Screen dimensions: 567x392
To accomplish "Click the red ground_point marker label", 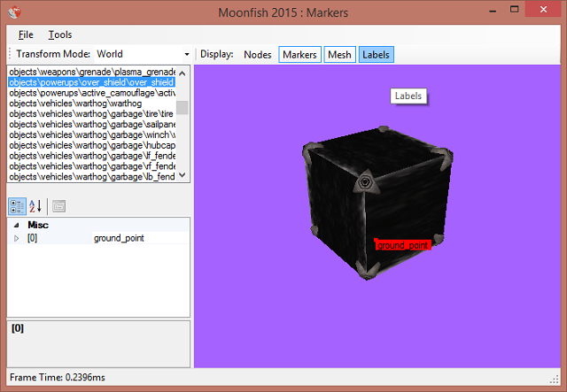I will (x=403, y=244).
